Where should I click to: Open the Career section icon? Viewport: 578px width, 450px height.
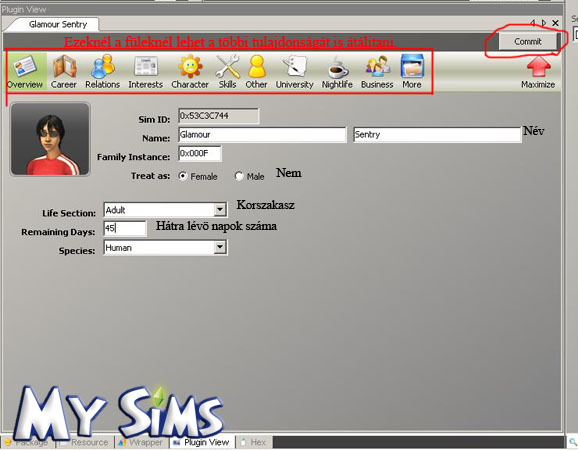(64, 67)
